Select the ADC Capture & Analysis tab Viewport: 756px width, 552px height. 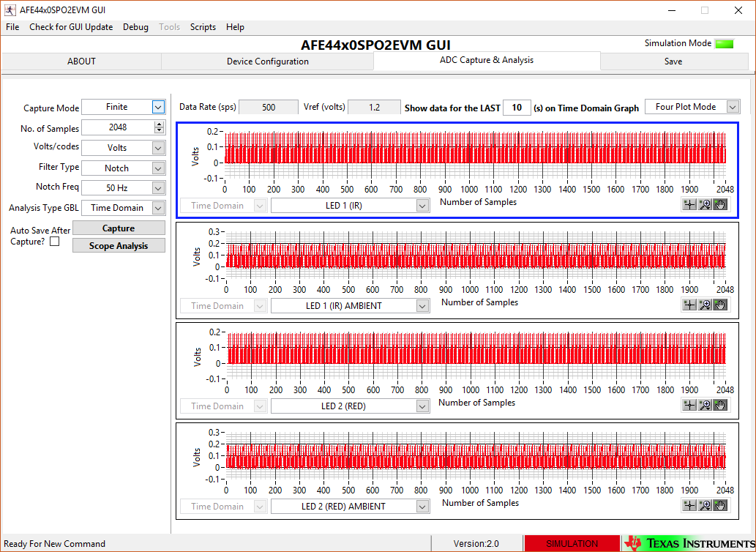point(487,60)
